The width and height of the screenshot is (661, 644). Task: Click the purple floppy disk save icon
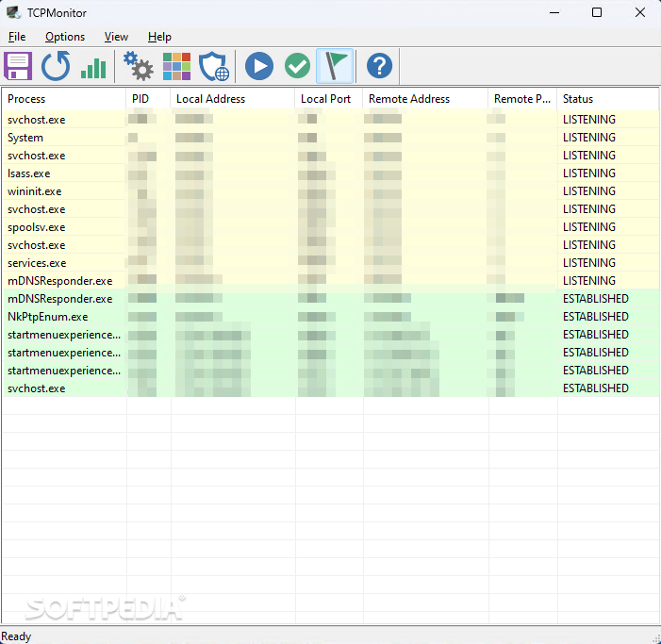(x=18, y=66)
